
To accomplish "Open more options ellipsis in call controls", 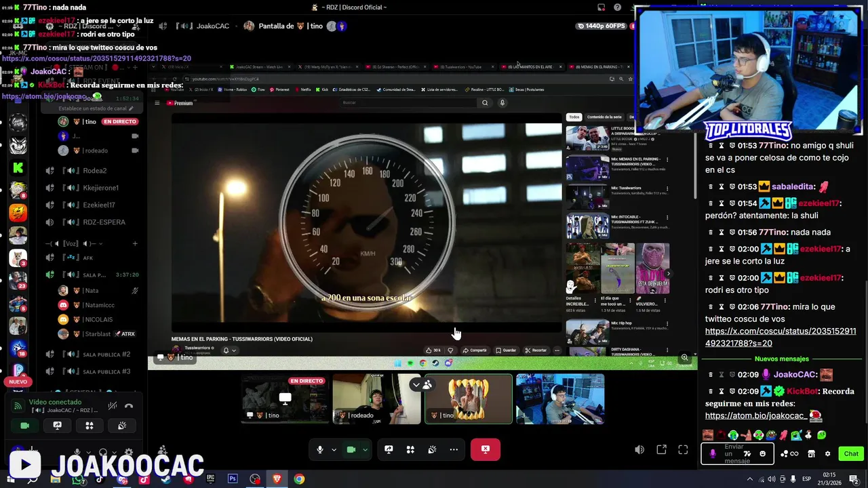I will tap(454, 449).
